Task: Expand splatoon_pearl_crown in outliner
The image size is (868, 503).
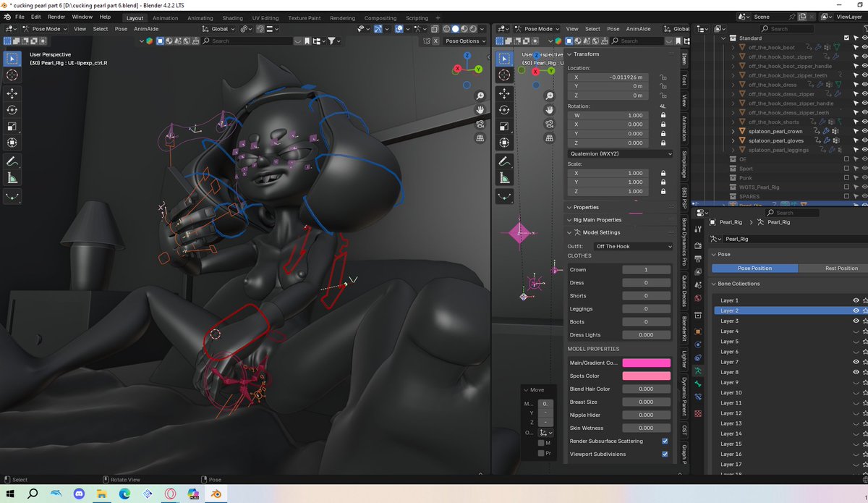Action: pyautogui.click(x=733, y=132)
